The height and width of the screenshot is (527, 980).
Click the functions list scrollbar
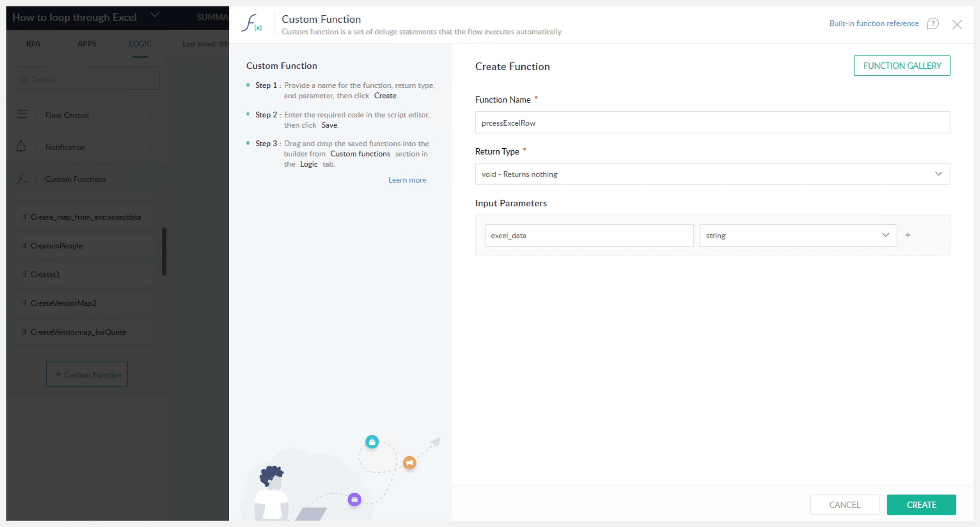[164, 251]
